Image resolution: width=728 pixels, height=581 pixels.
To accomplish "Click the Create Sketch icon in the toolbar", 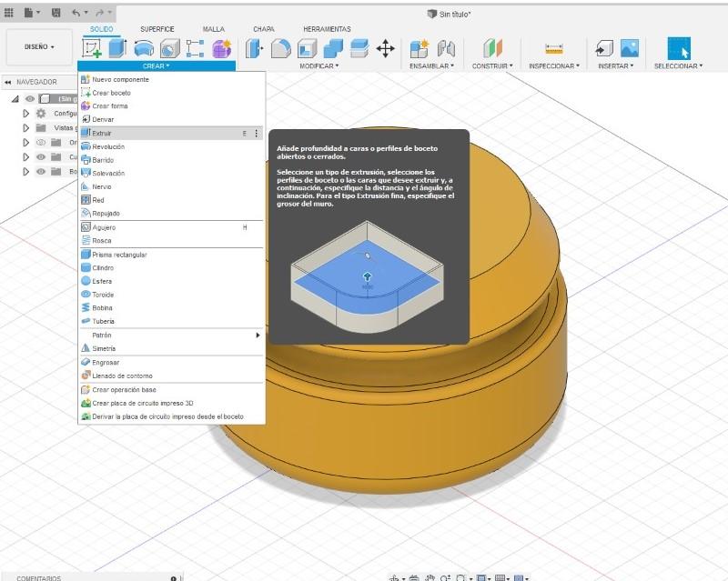I will (x=92, y=48).
